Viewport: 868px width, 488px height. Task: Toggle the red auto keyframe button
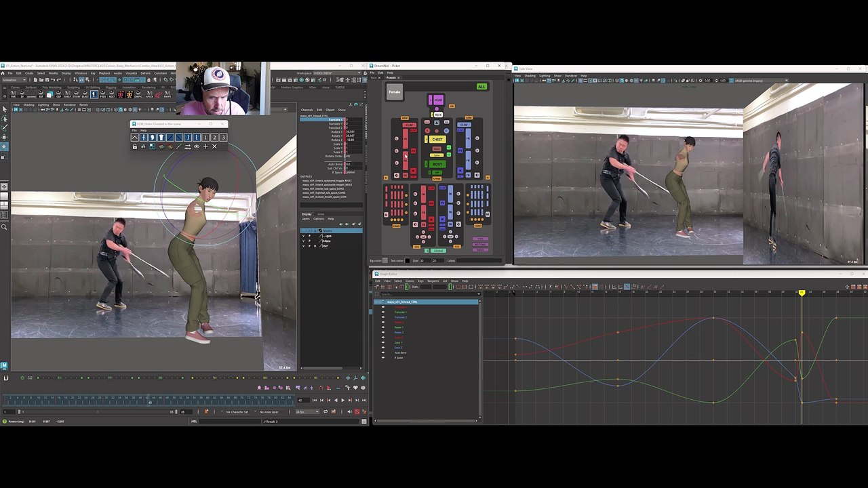[x=357, y=411]
